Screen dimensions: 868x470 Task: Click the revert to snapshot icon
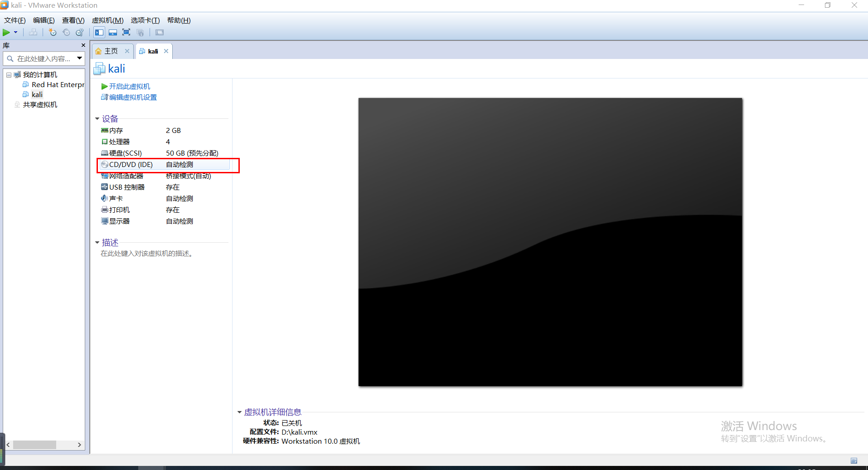click(x=66, y=32)
